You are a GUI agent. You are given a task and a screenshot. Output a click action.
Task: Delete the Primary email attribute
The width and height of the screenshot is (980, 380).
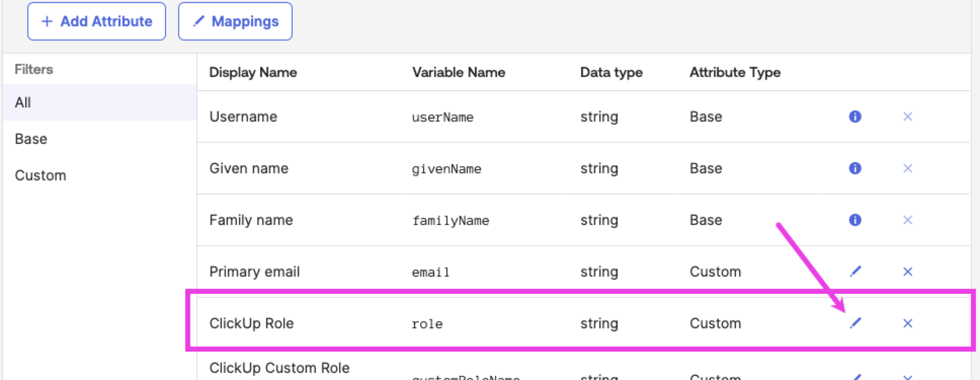(908, 272)
